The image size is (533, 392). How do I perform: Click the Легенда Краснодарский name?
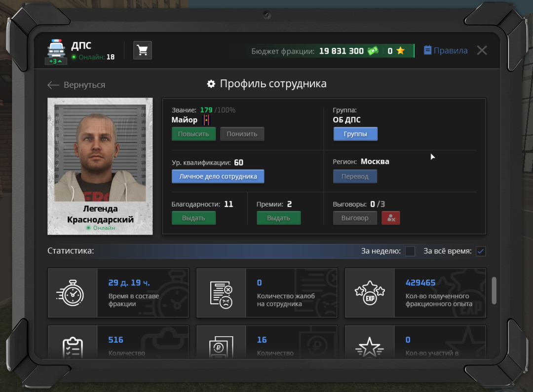(x=100, y=214)
